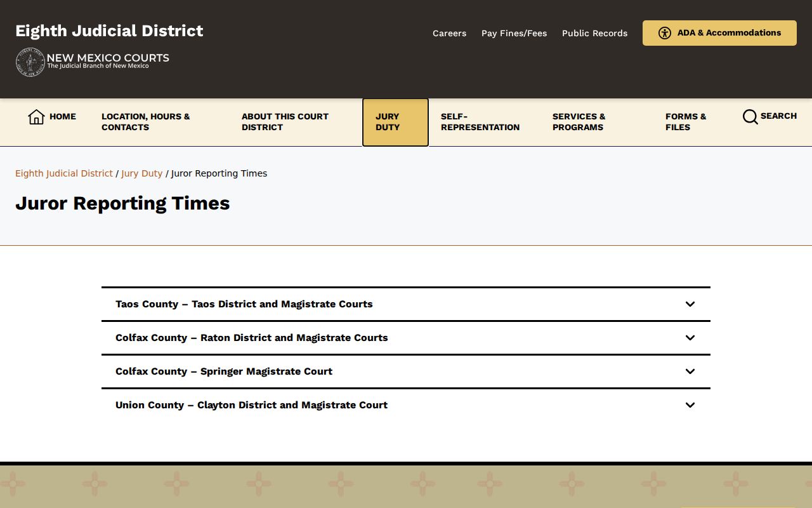Screen dimensions: 812x508
Task: Click the accessibility person icon
Action: point(665,33)
